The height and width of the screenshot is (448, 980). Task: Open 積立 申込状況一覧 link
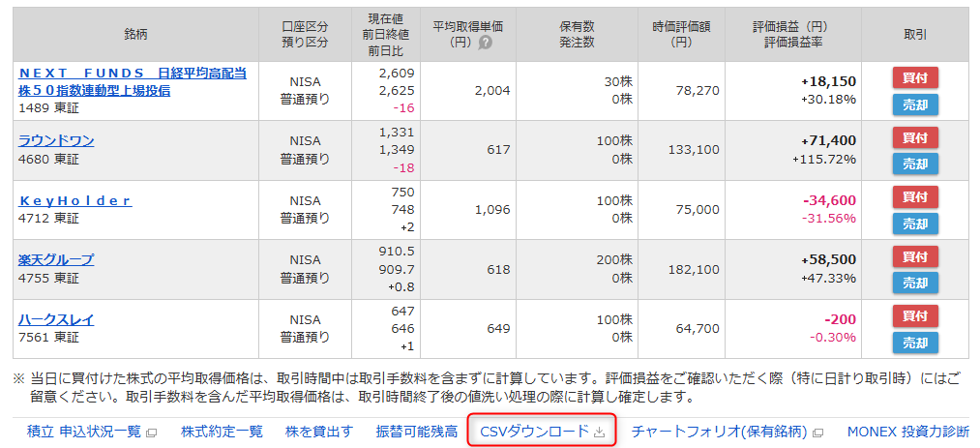84,432
